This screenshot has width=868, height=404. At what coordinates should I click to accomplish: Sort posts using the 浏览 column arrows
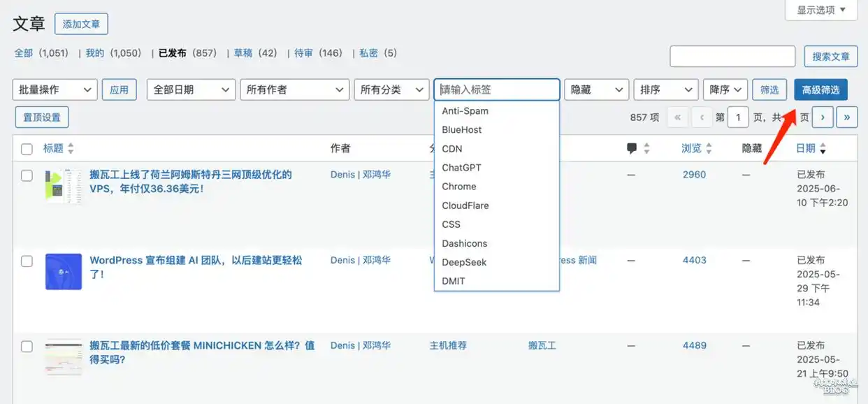pos(710,147)
